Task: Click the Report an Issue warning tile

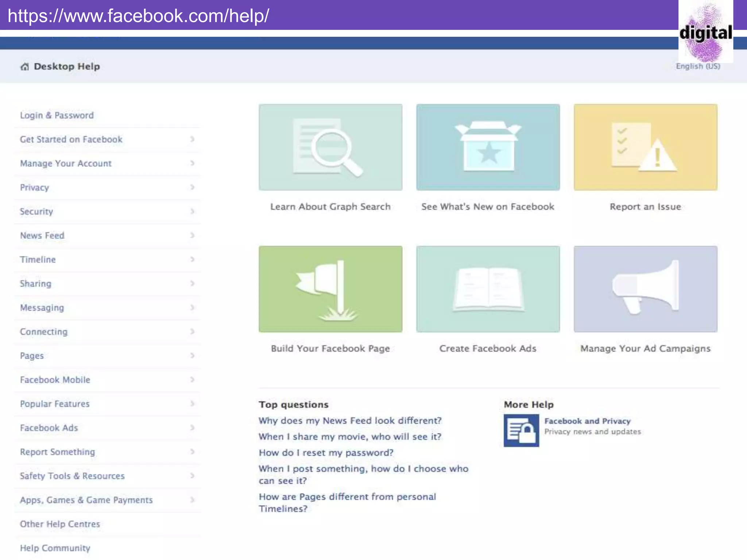Action: point(645,147)
